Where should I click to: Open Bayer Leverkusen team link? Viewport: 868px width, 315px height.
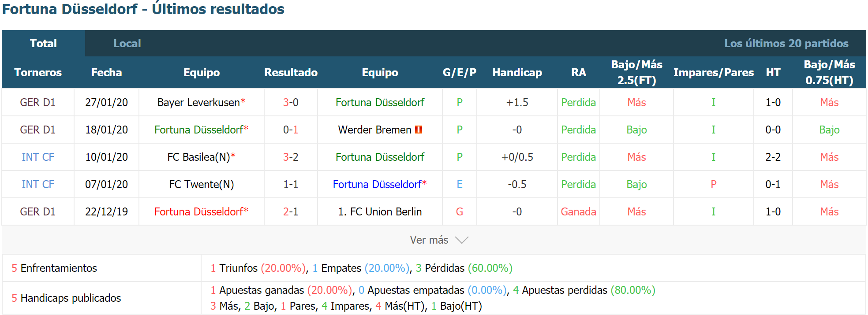[198, 102]
